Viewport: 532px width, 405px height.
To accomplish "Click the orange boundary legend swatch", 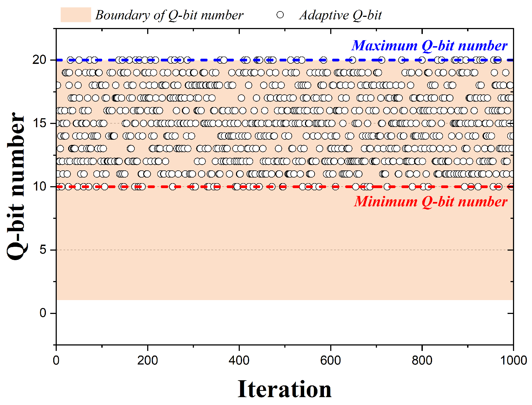I will (x=75, y=15).
